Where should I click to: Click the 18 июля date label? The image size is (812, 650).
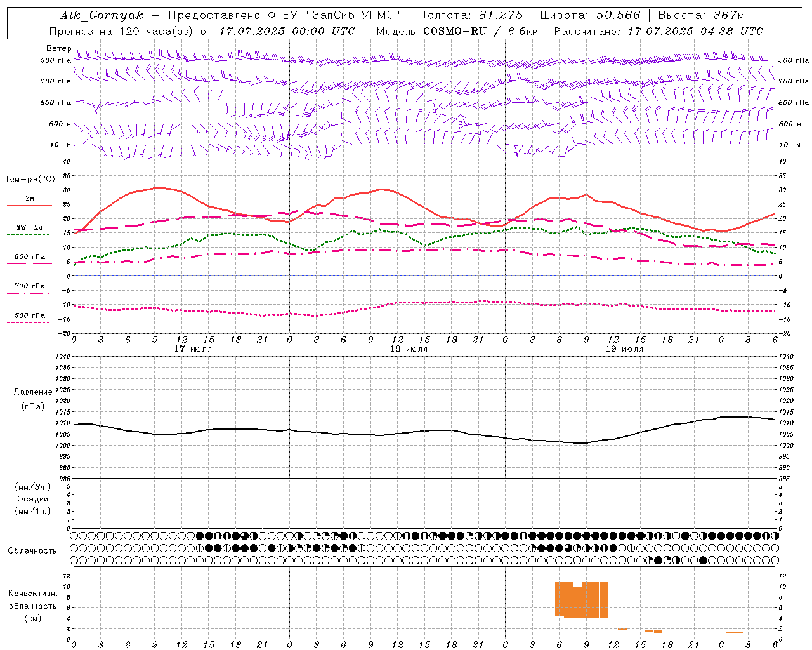[409, 349]
